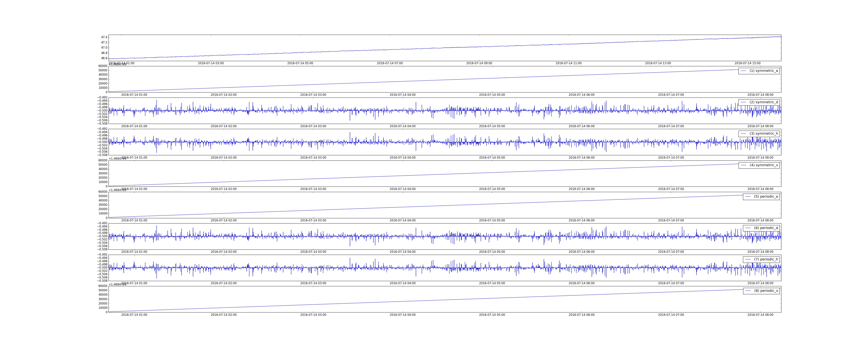Click the '2016-07-14 09:00' tick label in the top plot
This screenshot has height=347, width=868.
pos(479,63)
